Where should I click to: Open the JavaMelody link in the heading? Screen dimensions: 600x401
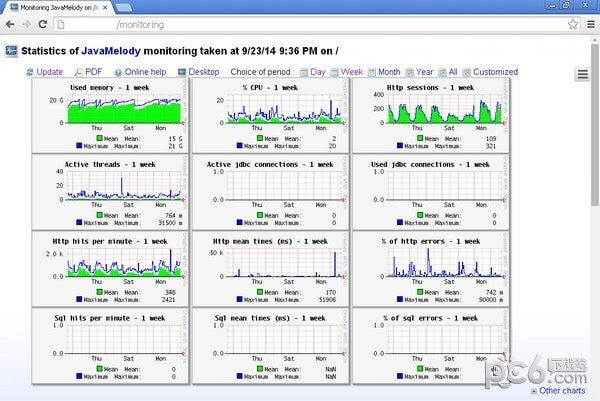coord(111,51)
